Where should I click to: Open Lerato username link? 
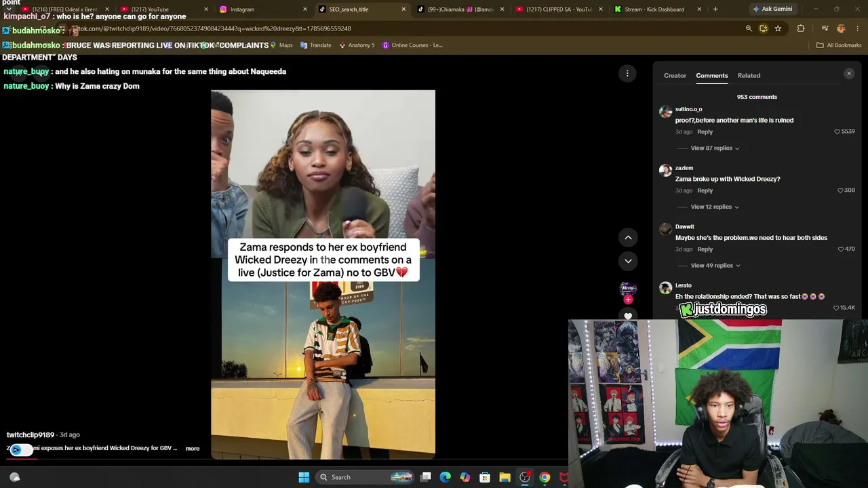click(683, 285)
